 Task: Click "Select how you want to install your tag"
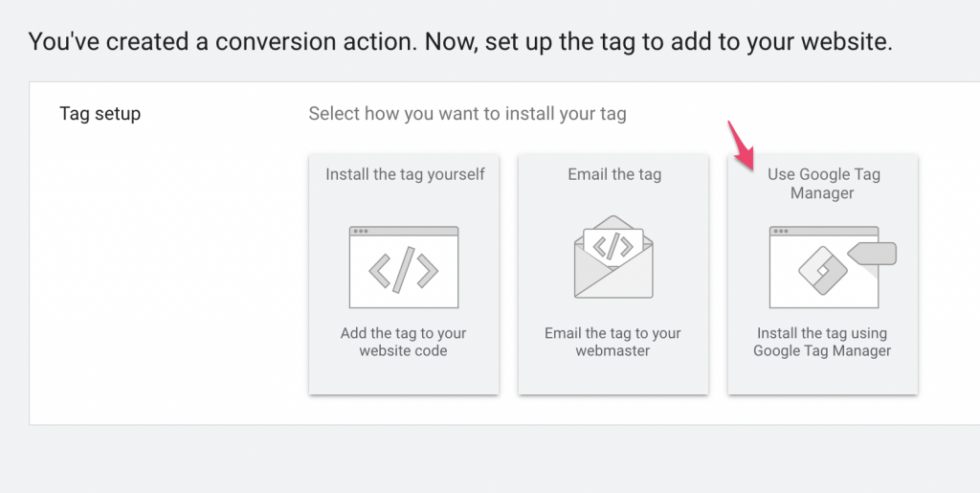(x=467, y=114)
